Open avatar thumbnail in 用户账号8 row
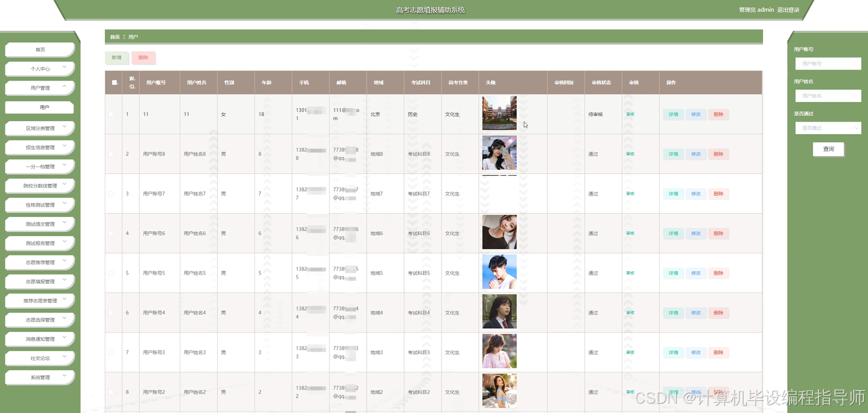868x413 pixels. [499, 153]
